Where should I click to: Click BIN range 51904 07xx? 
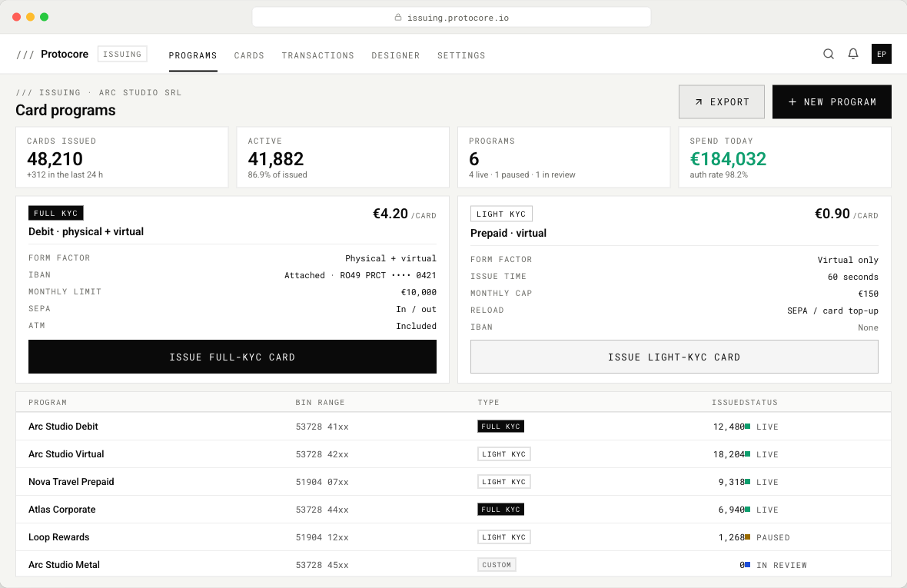pyautogui.click(x=322, y=482)
